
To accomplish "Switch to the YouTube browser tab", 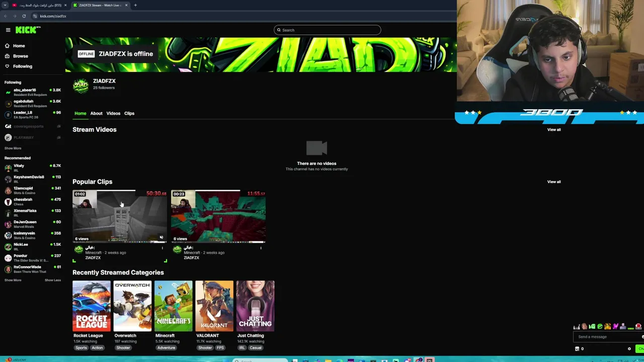I will 39,5.
